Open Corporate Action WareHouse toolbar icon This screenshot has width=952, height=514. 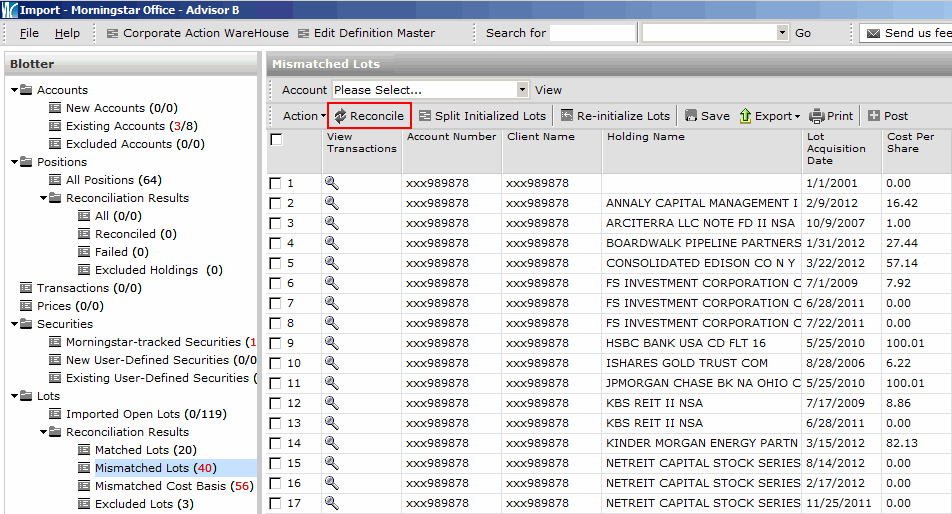[113, 33]
